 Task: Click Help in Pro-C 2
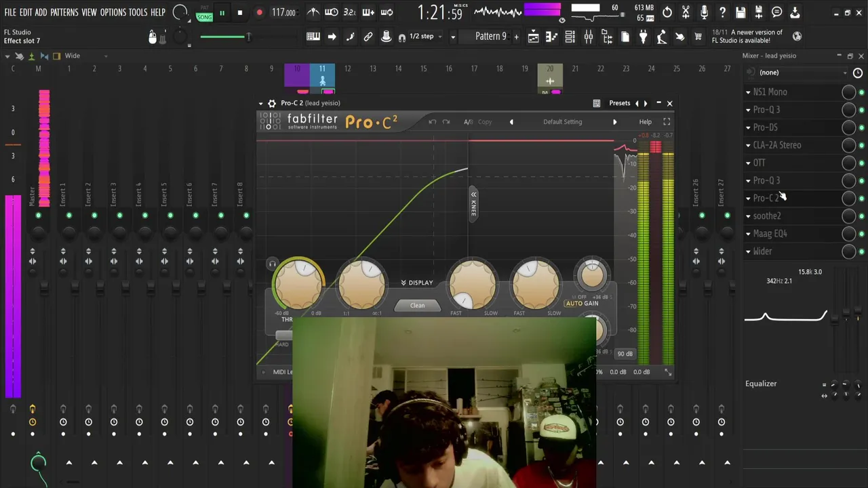click(645, 122)
